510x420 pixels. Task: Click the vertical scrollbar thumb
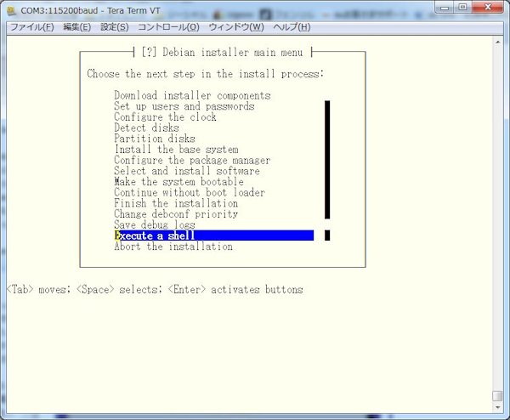tap(497, 396)
